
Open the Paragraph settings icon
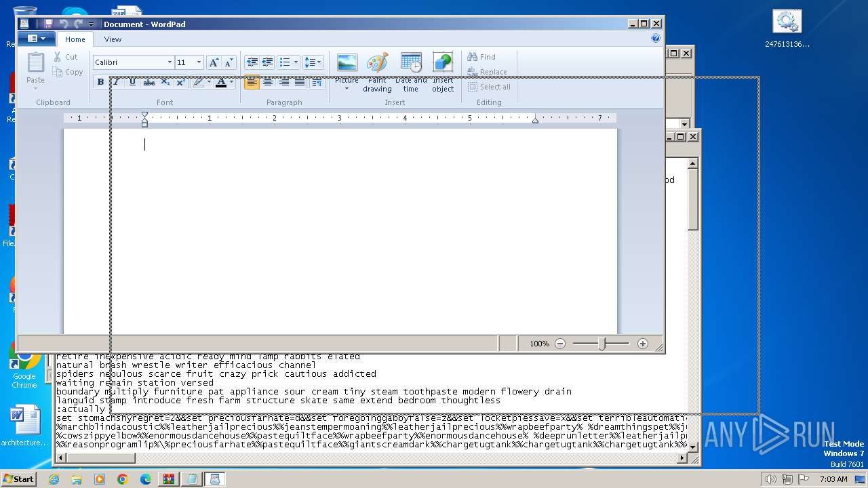(x=317, y=82)
